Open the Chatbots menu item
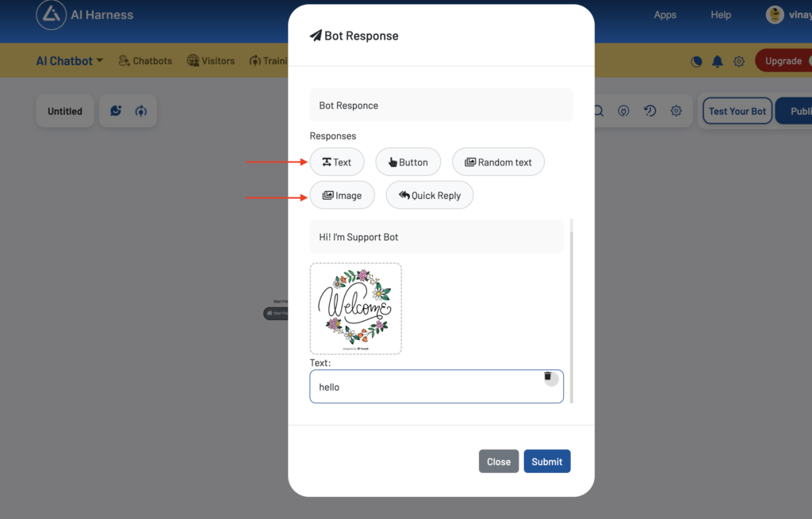Viewport: 812px width, 519px height. (x=145, y=61)
